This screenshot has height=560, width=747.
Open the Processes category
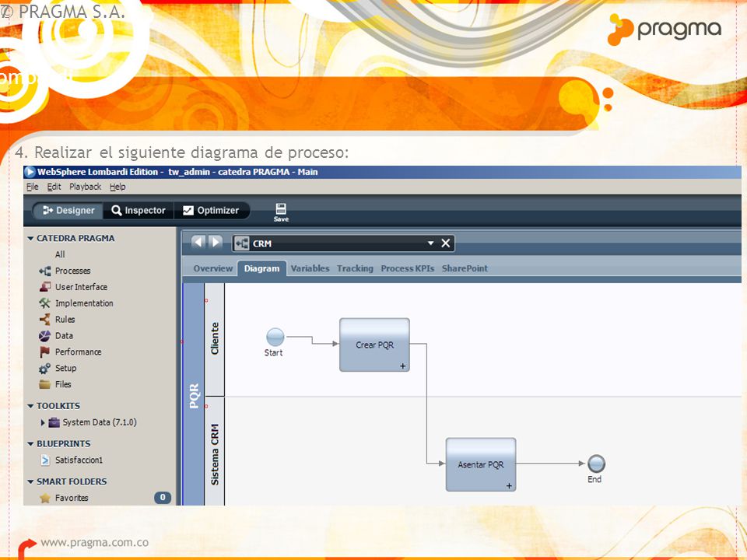(x=72, y=271)
